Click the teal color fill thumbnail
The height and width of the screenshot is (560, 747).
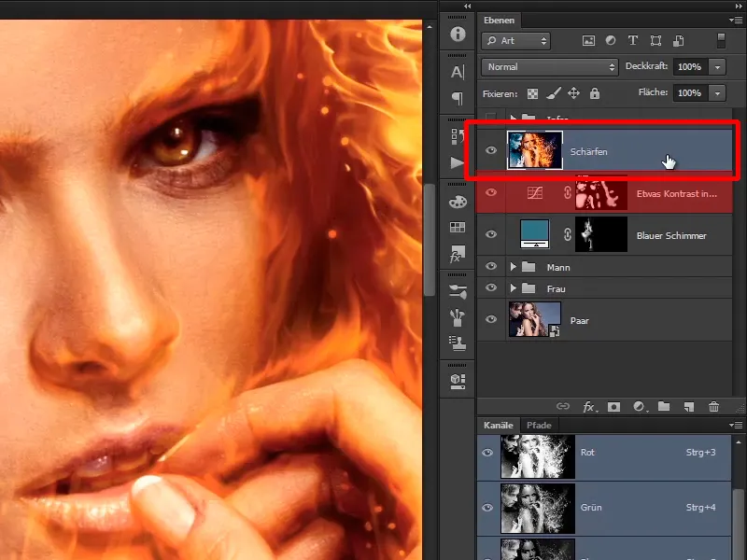point(534,234)
